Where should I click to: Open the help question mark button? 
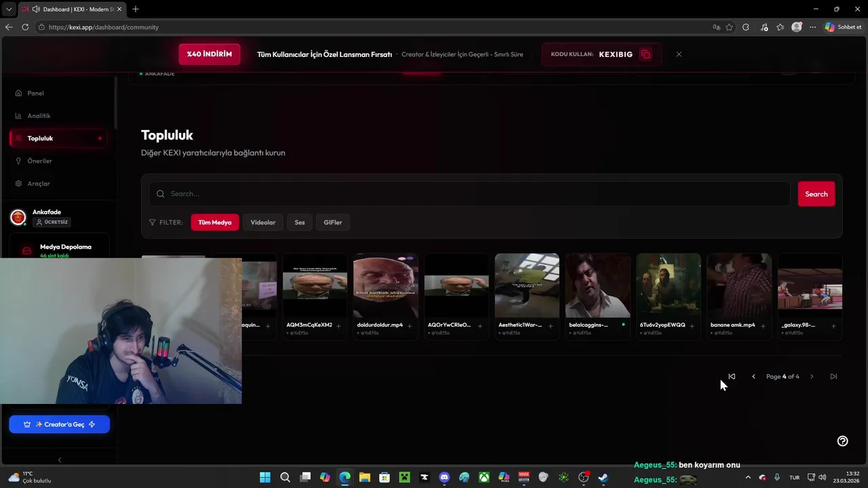click(x=842, y=441)
